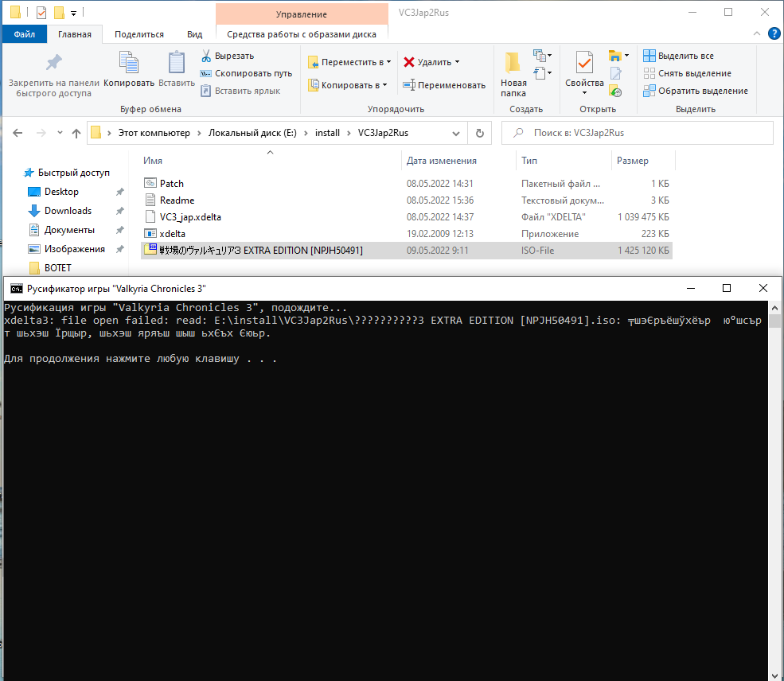Open quick access toolbar customize arrow
The width and height of the screenshot is (784, 681).
[x=73, y=14]
